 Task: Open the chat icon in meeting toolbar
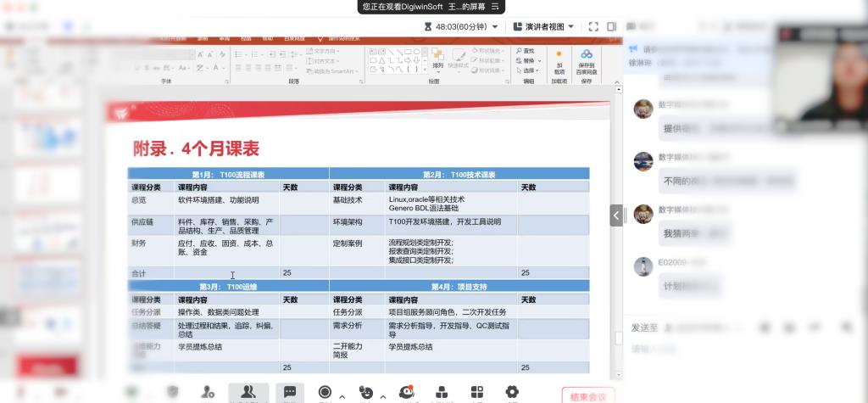pyautogui.click(x=289, y=392)
